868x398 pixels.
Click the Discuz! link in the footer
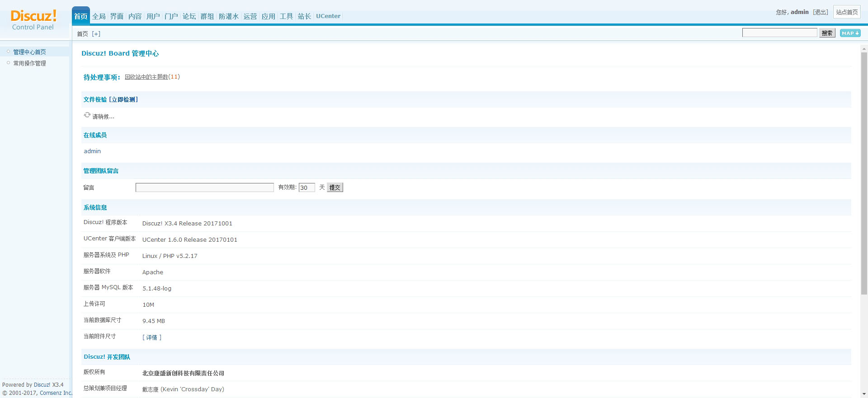[x=42, y=385]
